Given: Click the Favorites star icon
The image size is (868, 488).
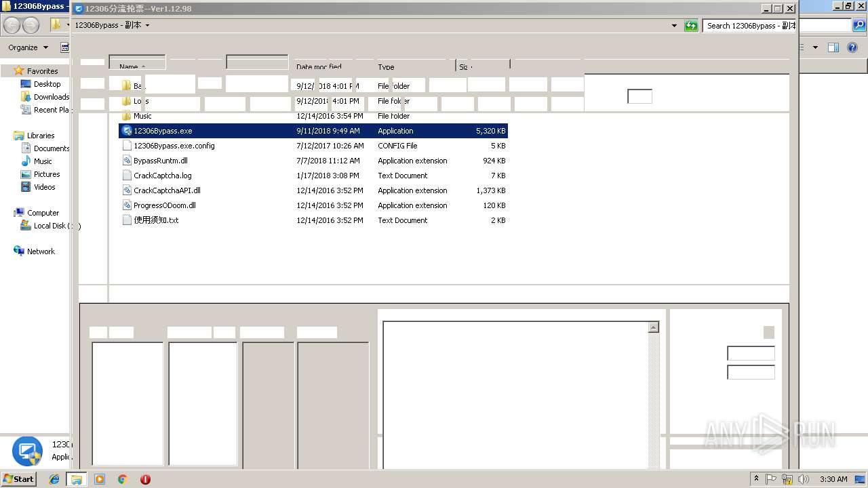Looking at the screenshot, I should pos(19,71).
